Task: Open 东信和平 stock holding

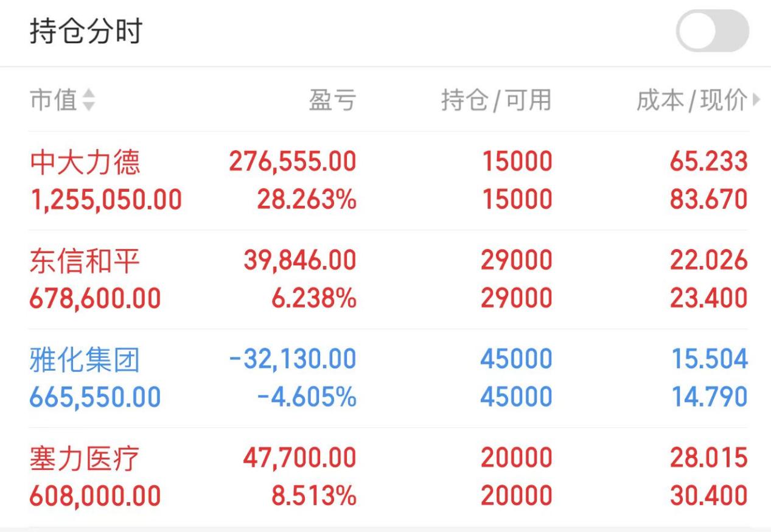Action: [x=85, y=261]
